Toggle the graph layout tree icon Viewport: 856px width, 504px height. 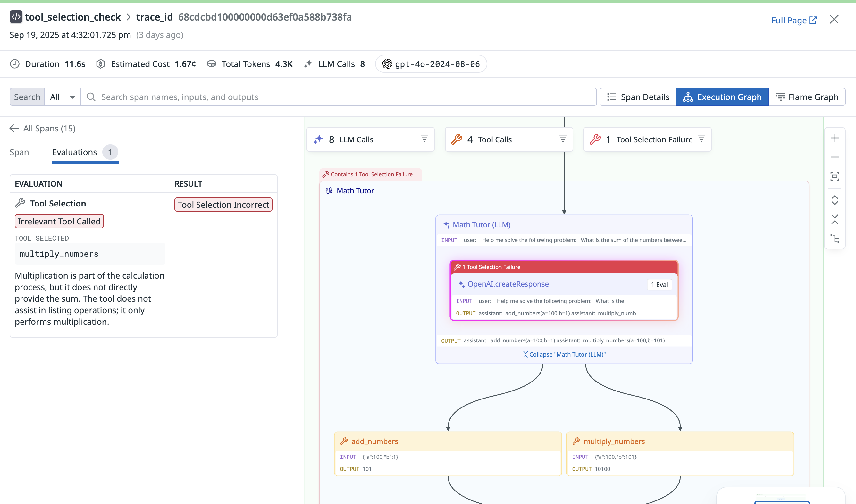pyautogui.click(x=835, y=239)
